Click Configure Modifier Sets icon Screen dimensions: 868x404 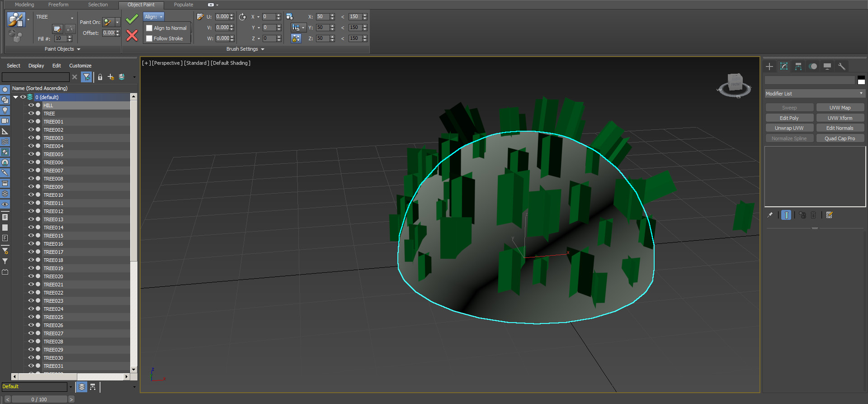coord(829,215)
